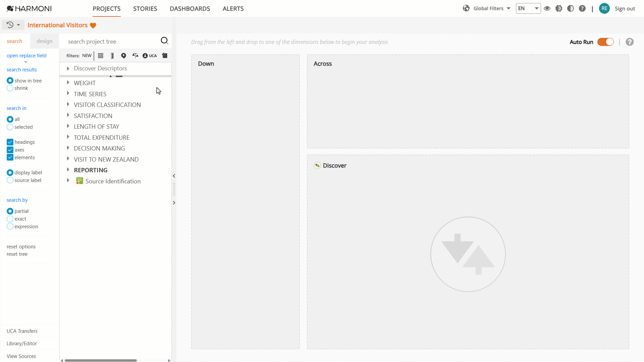Viewport: 644px width, 362px height.
Task: Click the Discover panel icon
Action: pos(317,166)
